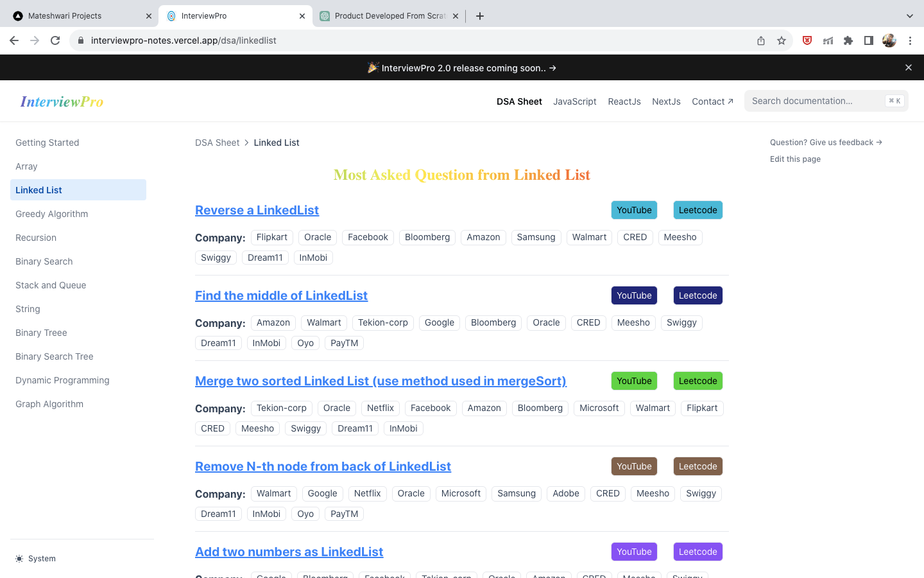The height and width of the screenshot is (578, 924).
Task: Open Getting Started in the sidebar
Action: (x=78, y=143)
